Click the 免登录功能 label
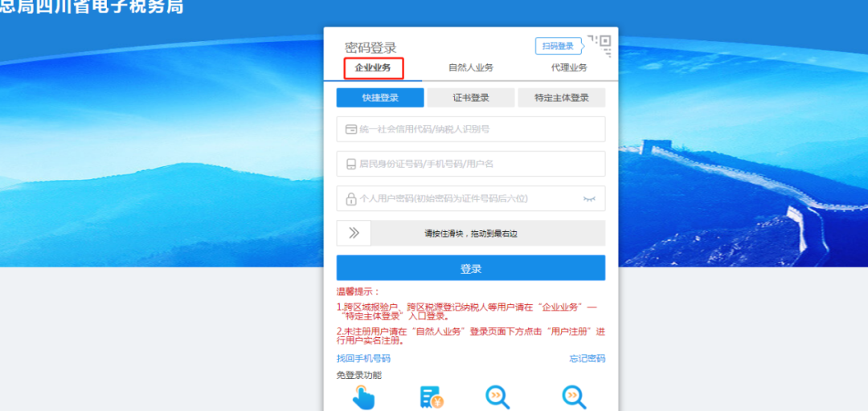This screenshot has height=411, width=868. [358, 376]
